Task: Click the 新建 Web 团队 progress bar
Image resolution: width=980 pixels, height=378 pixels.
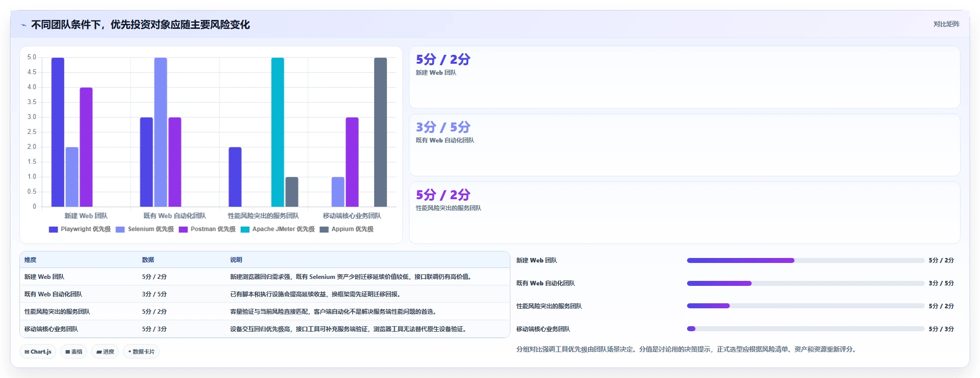Action: point(805,260)
